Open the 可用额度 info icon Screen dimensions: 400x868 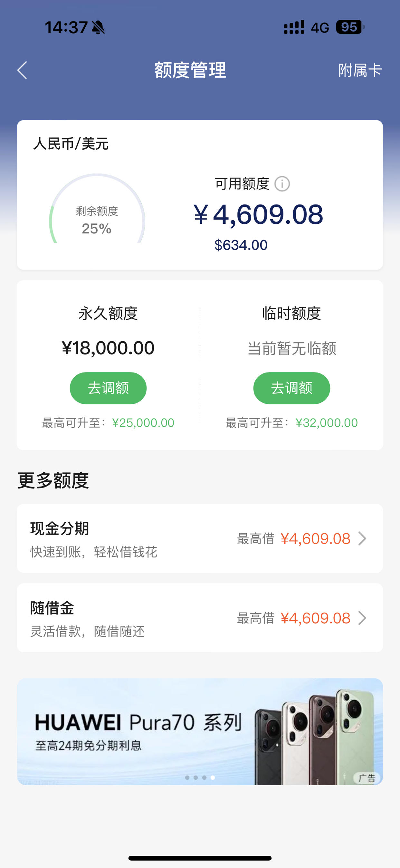click(x=282, y=184)
